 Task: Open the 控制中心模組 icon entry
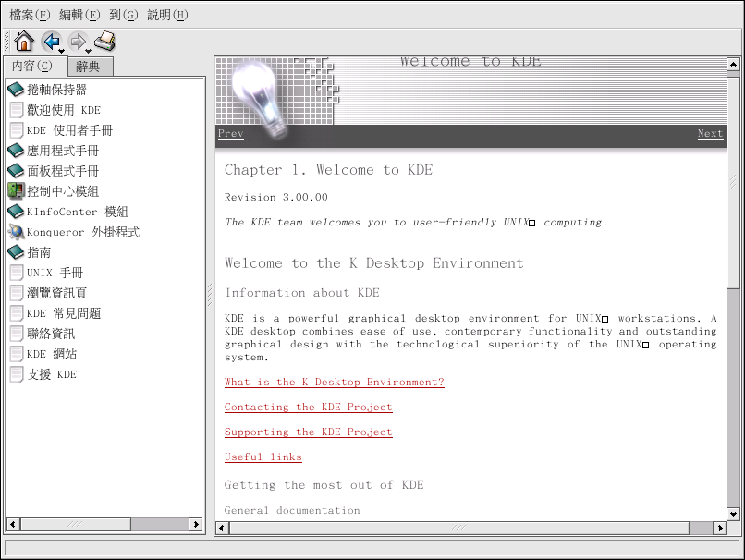pyautogui.click(x=16, y=191)
